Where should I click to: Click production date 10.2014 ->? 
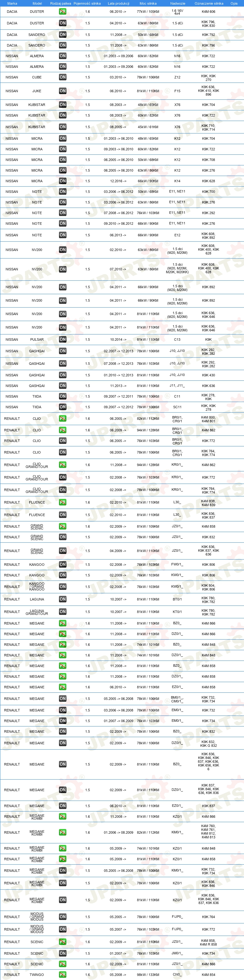point(118,339)
